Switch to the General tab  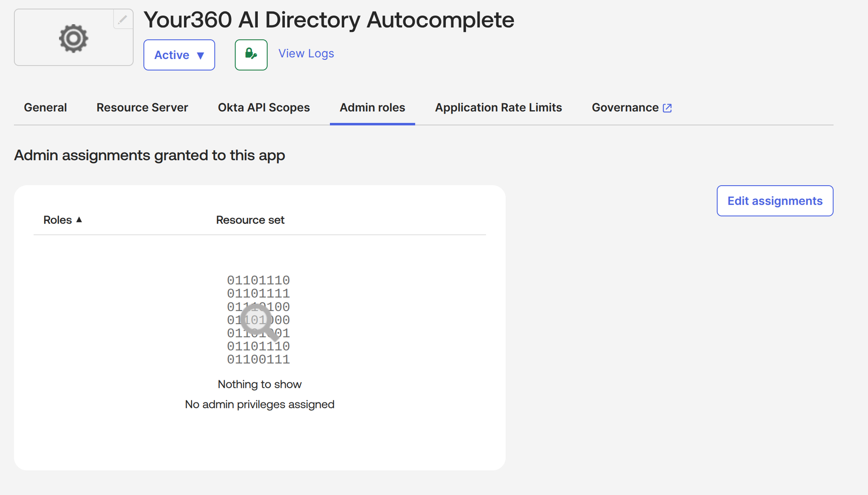click(45, 108)
